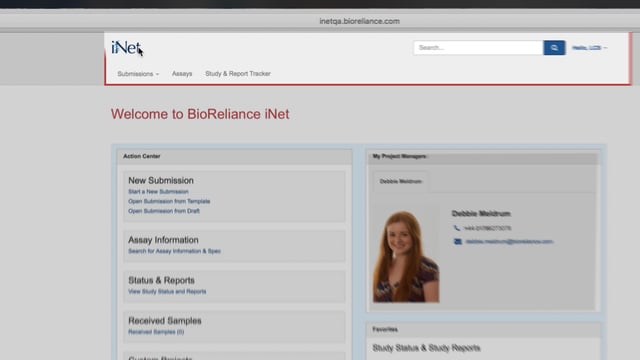This screenshot has height=360, width=640.
Task: Click the bold Debbie Meldrum name
Action: tap(481, 213)
